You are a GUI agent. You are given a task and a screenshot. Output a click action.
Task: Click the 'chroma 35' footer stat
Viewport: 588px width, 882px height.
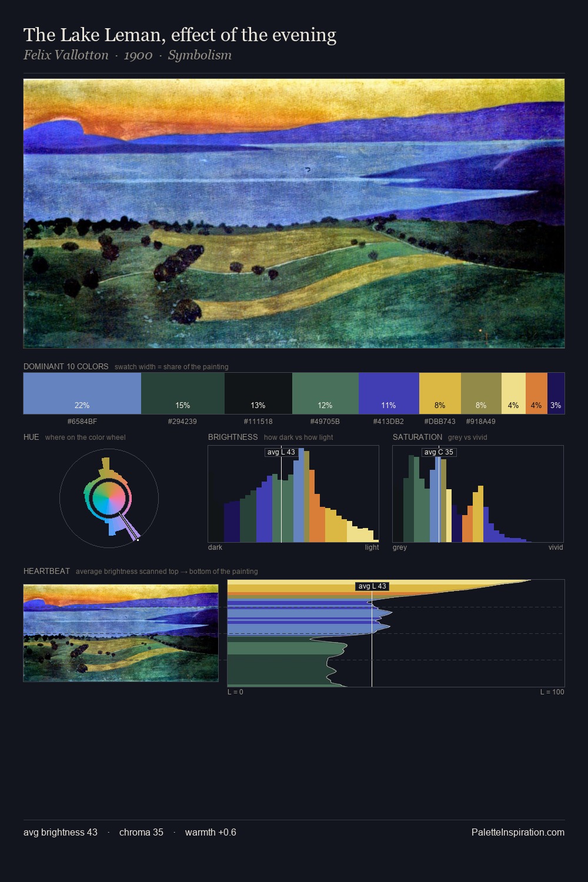pyautogui.click(x=141, y=832)
